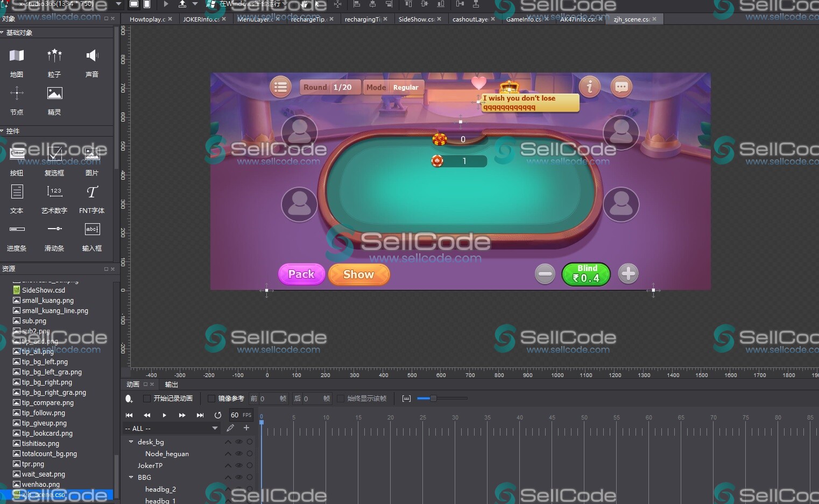Image resolution: width=819 pixels, height=504 pixels.
Task: Select the Map (地图) object icon
Action: click(x=17, y=56)
